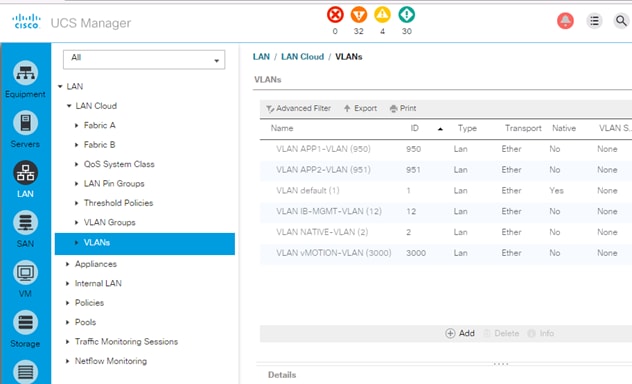Select row VLAN vMOTION-VLAN (3000)
This screenshot has height=384, width=632.
tap(446, 253)
